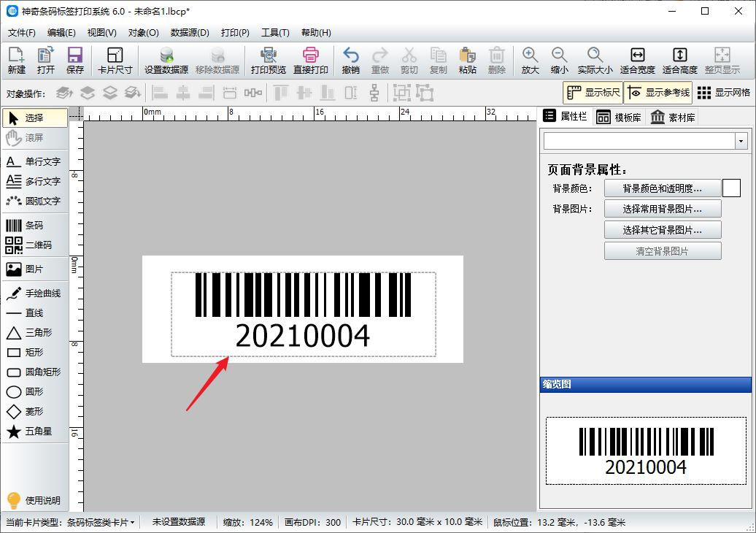Select the 圆形 circle tool
The height and width of the screenshot is (533, 756).
[35, 391]
